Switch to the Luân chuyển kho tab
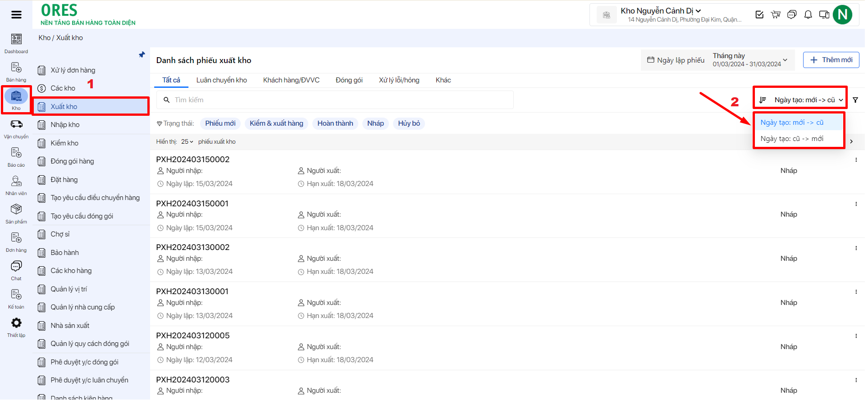The image size is (868, 400). (221, 80)
